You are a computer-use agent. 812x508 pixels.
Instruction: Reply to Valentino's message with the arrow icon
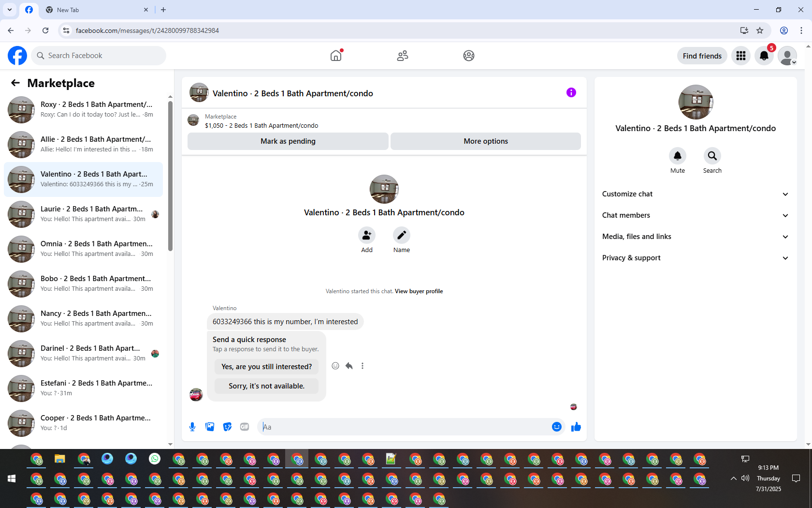click(x=349, y=366)
